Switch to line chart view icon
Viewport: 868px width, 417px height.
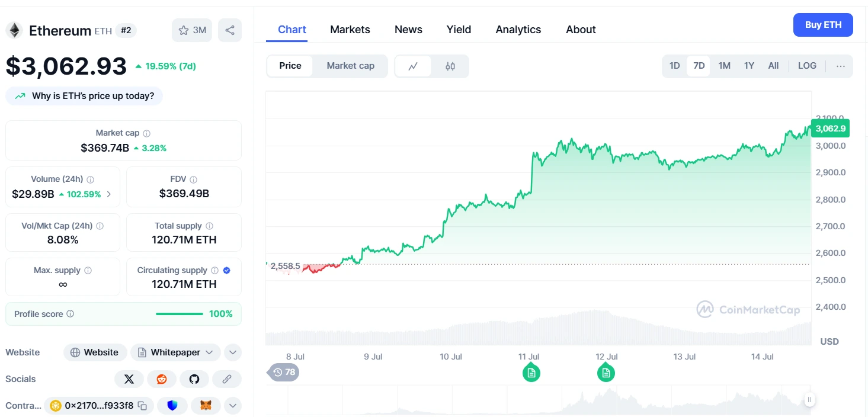[x=413, y=66]
